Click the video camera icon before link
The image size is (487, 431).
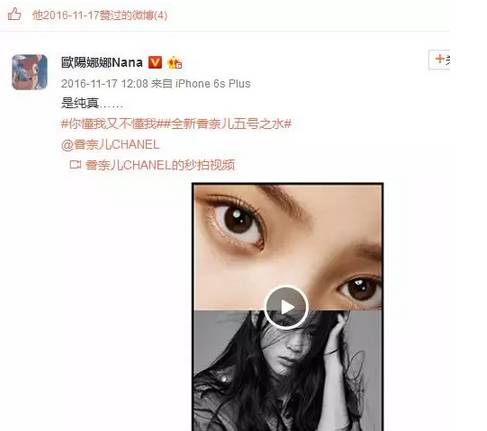tap(75, 165)
